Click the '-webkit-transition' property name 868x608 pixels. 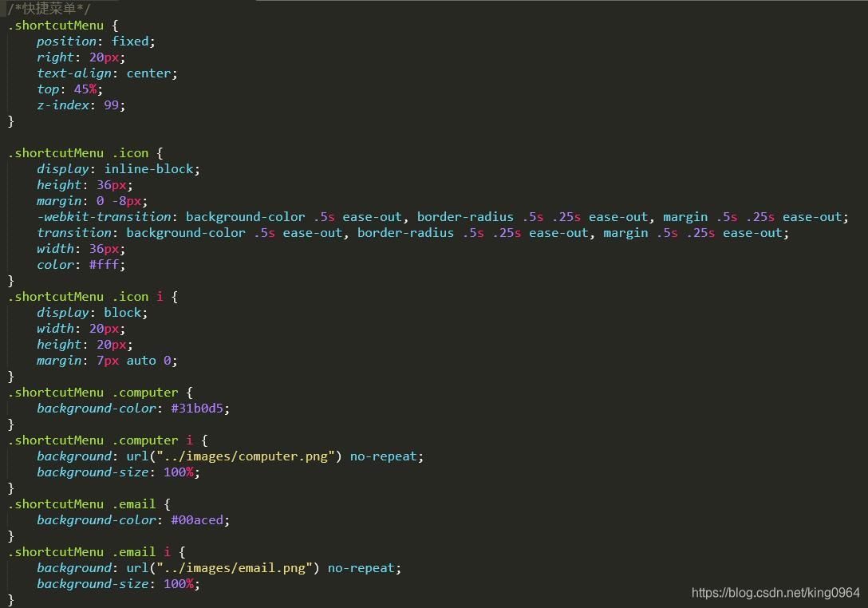104,217
